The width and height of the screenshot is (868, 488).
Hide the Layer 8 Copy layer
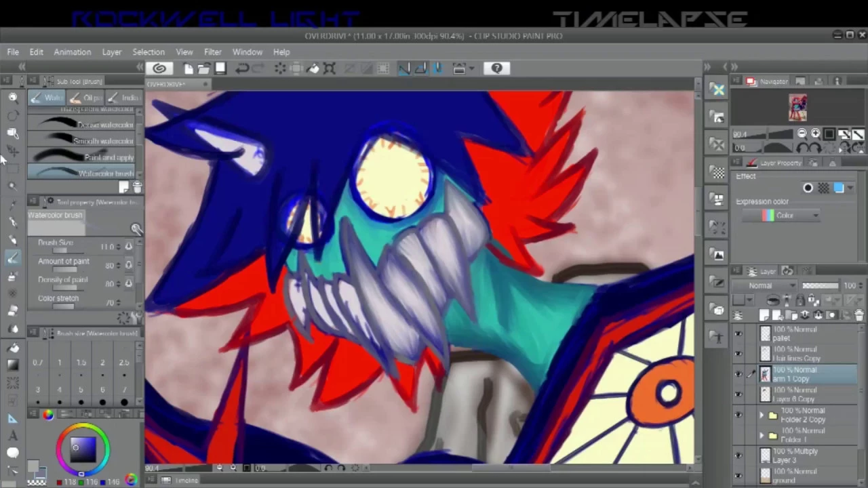[738, 394]
